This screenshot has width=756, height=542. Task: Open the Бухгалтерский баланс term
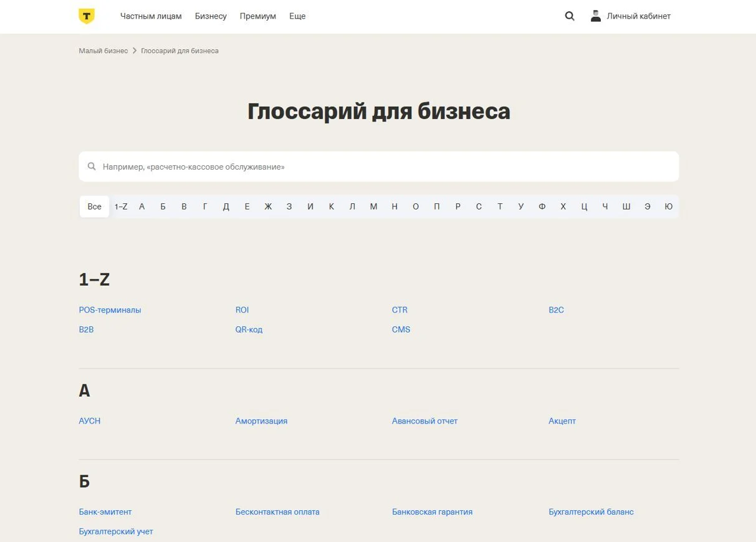coord(591,512)
